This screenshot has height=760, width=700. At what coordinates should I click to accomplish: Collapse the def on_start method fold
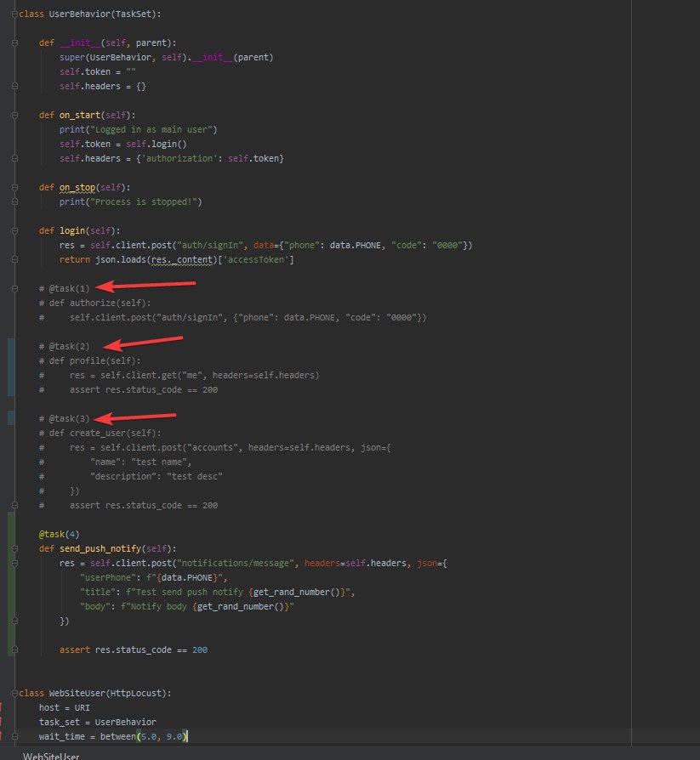click(14, 116)
